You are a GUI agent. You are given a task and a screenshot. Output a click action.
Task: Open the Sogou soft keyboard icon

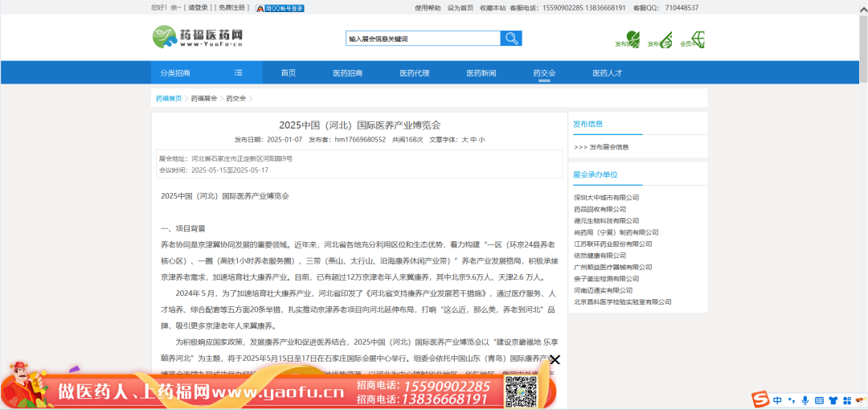pos(818,400)
